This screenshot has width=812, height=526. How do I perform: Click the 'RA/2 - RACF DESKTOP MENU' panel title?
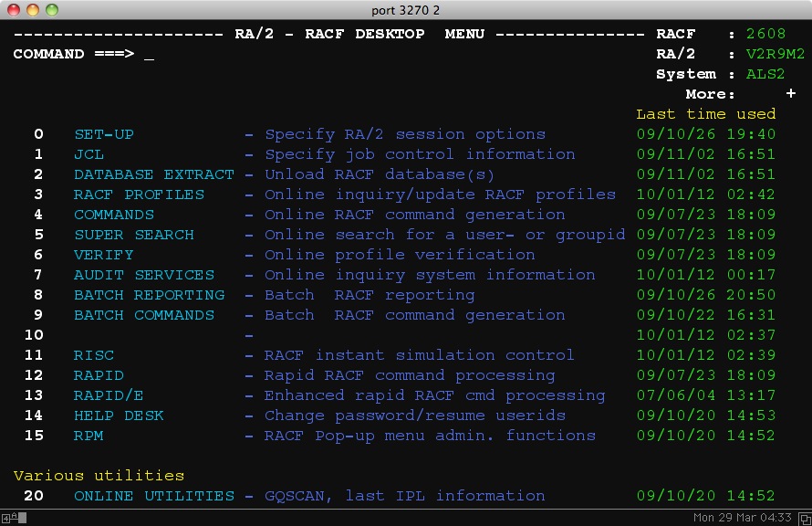[x=359, y=34]
